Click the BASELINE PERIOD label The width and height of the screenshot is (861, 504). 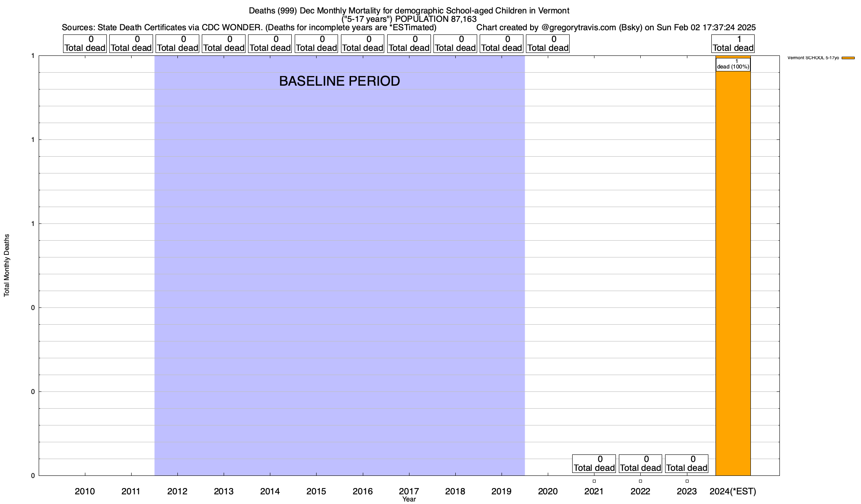pyautogui.click(x=339, y=81)
